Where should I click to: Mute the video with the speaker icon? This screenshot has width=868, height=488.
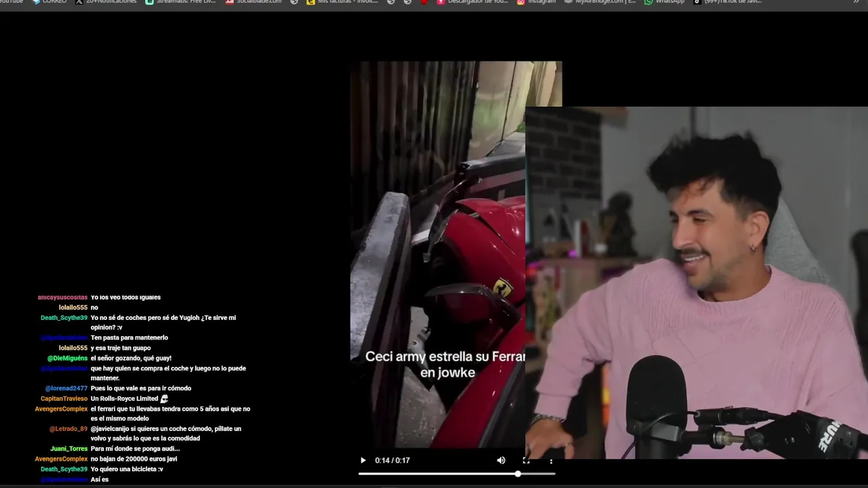click(501, 460)
